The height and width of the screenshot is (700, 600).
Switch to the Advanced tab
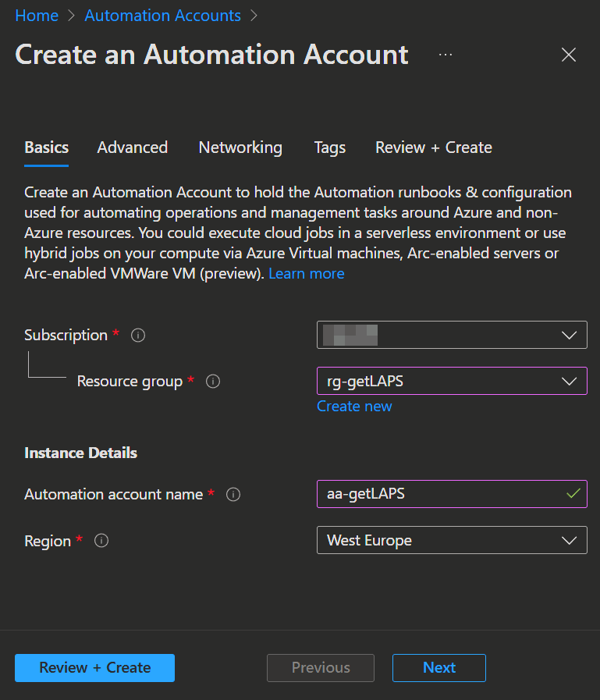[x=132, y=147]
